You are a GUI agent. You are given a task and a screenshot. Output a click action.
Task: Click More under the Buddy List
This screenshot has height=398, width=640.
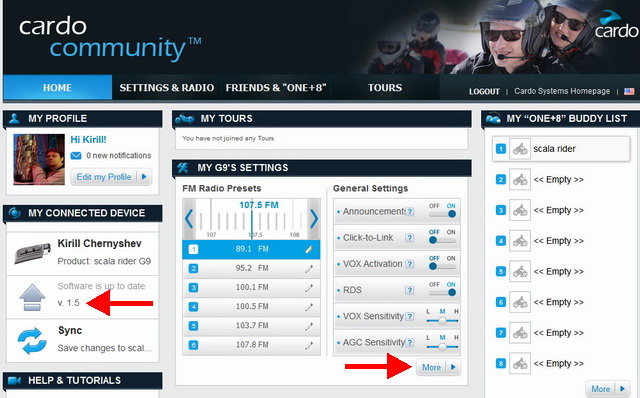coord(607,389)
